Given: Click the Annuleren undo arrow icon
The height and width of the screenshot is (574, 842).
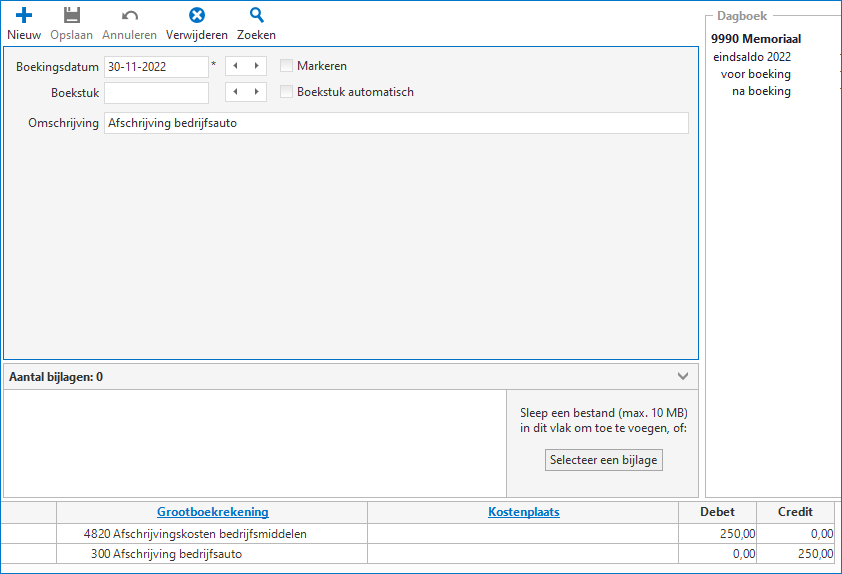Looking at the screenshot, I should (x=129, y=16).
